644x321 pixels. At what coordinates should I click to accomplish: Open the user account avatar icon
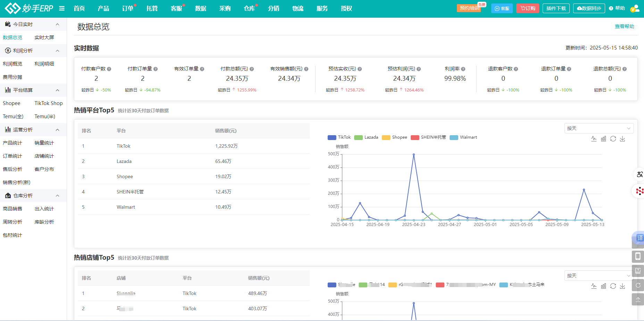[x=635, y=8]
